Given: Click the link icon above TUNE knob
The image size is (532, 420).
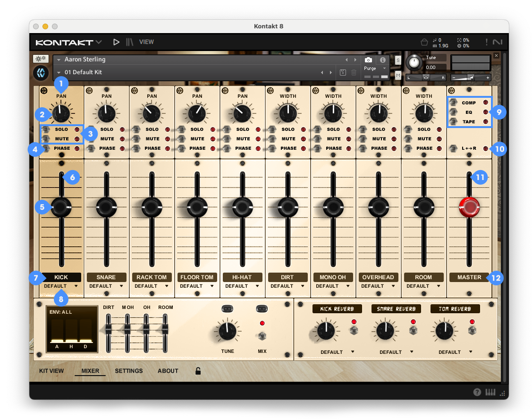Looking at the screenshot, I should point(228,309).
